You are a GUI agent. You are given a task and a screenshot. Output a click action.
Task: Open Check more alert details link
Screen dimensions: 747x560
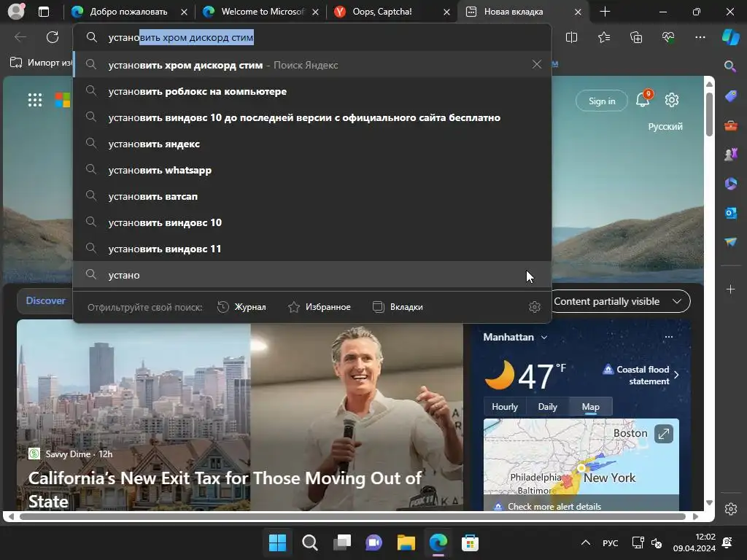coord(554,506)
